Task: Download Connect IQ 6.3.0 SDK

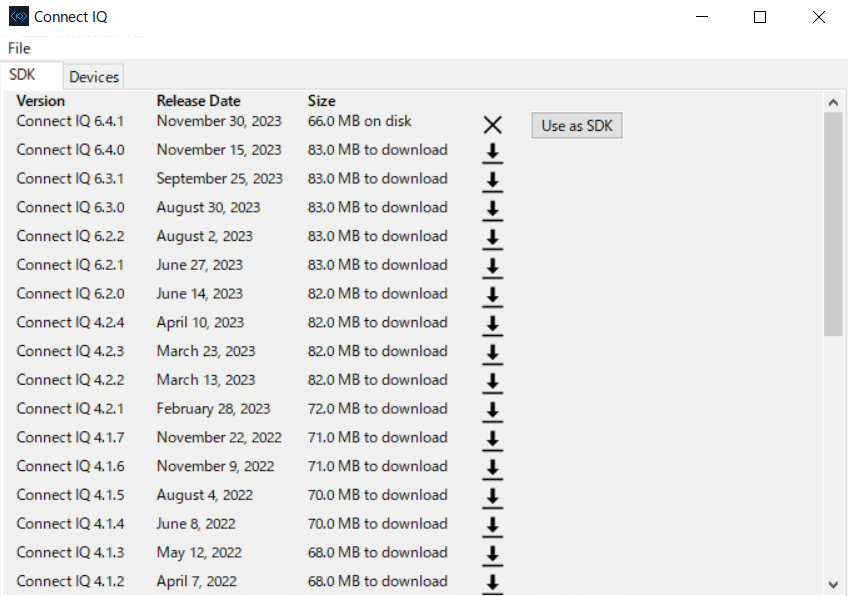Action: tap(492, 210)
